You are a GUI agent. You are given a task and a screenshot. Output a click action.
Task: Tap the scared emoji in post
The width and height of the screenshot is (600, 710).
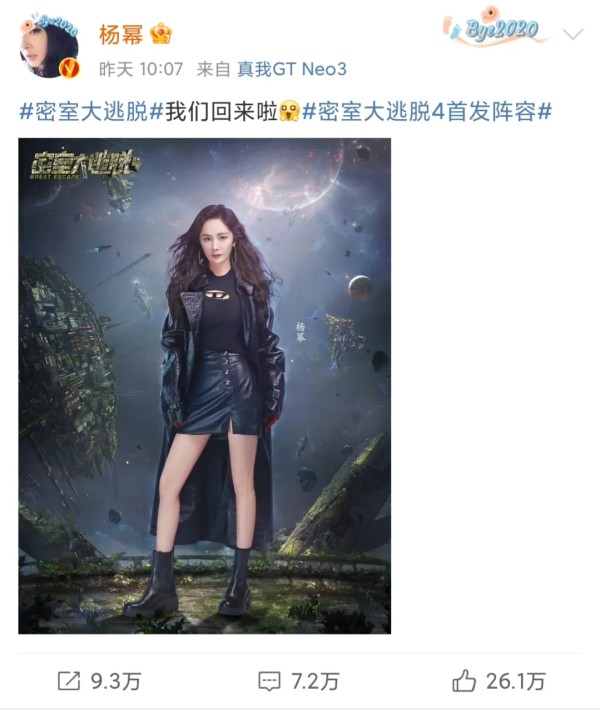pyautogui.click(x=289, y=111)
